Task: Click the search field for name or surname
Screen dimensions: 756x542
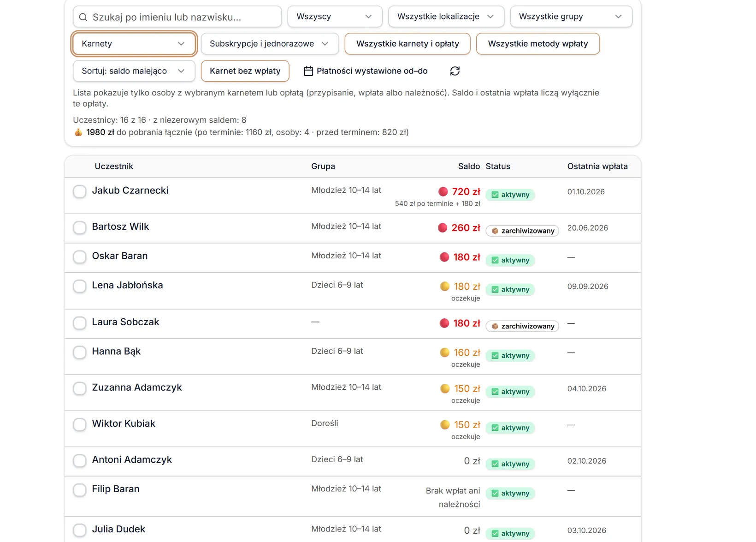Action: [177, 17]
